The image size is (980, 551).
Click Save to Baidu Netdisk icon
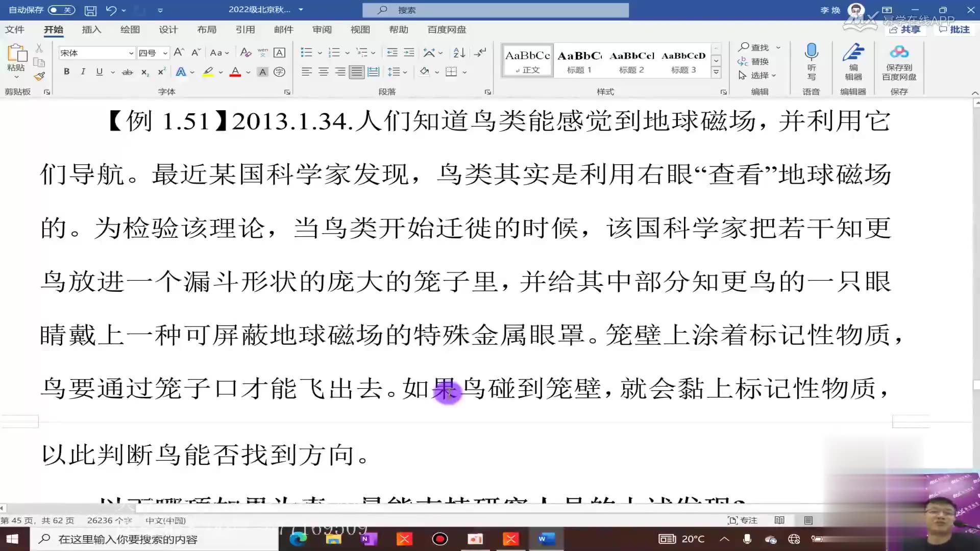pyautogui.click(x=899, y=52)
